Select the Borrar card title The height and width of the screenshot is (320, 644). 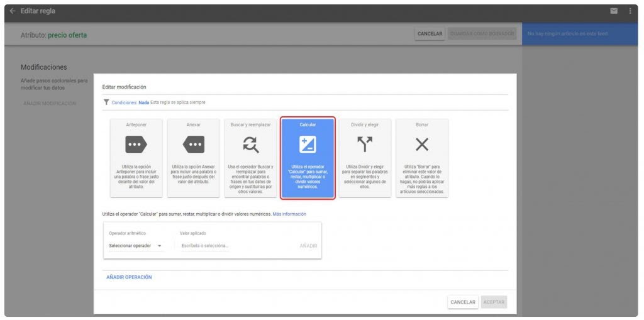point(422,124)
